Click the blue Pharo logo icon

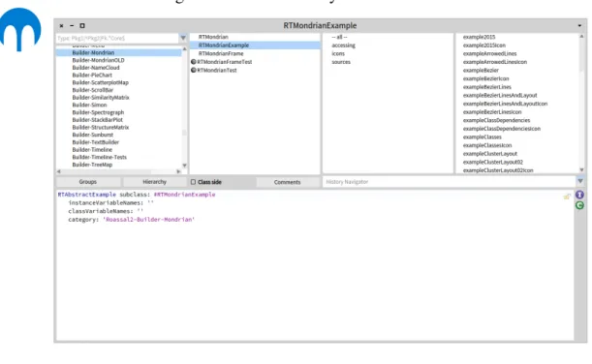(x=20, y=29)
